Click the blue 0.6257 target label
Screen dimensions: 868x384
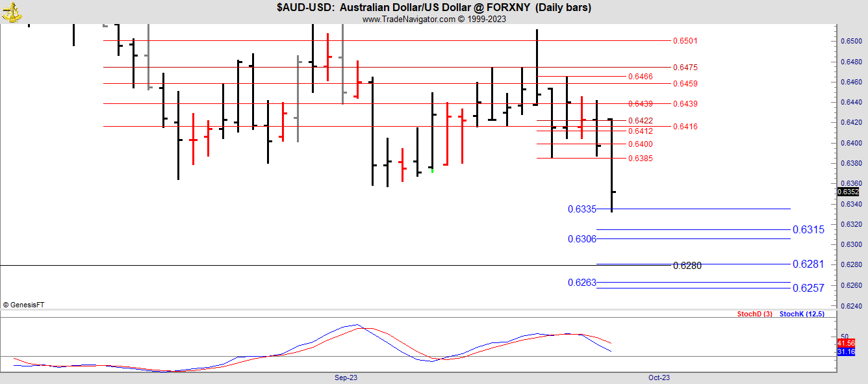pos(808,288)
